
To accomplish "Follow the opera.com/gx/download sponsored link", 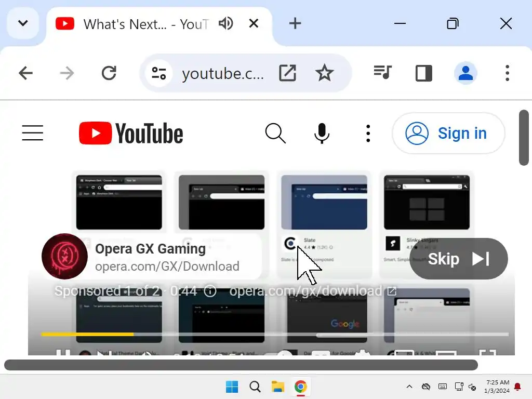I will pos(313,291).
